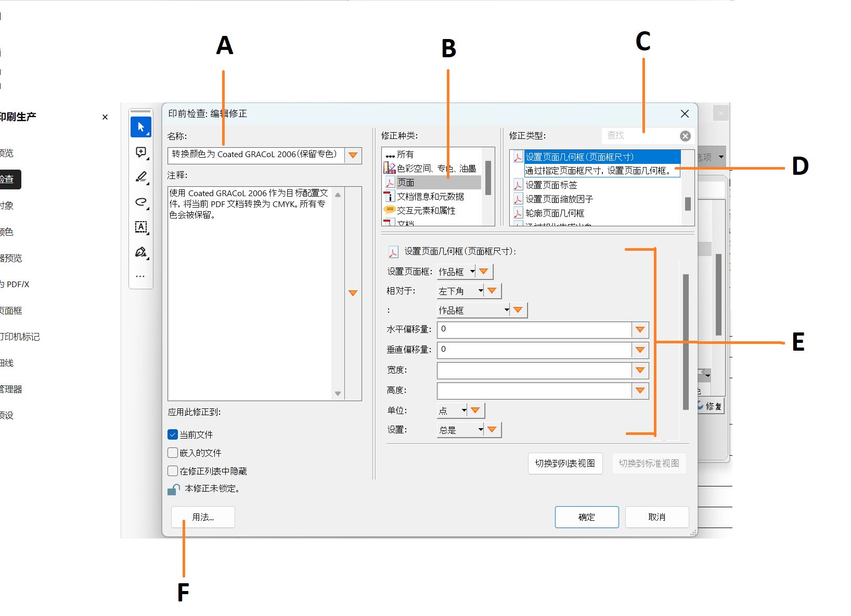Image resolution: width=851 pixels, height=616 pixels.
Task: Activate the freehand lasso draw tool
Action: click(x=141, y=202)
